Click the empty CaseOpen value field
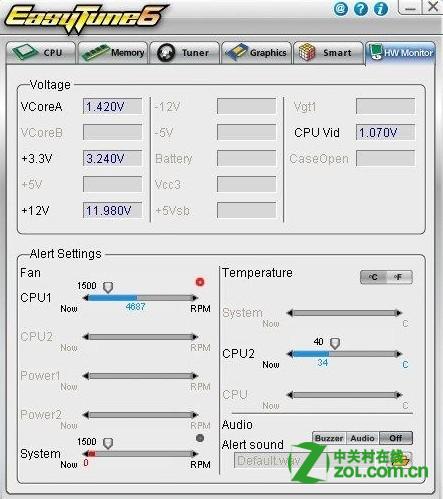The image size is (443, 499). tap(385, 158)
